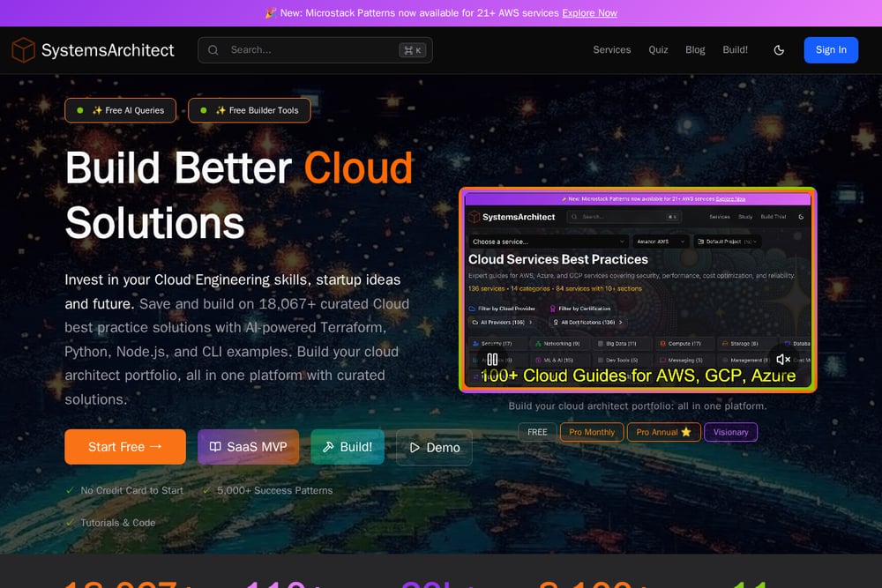The height and width of the screenshot is (588, 882).
Task: Unmute the preview video sound
Action: point(783,359)
